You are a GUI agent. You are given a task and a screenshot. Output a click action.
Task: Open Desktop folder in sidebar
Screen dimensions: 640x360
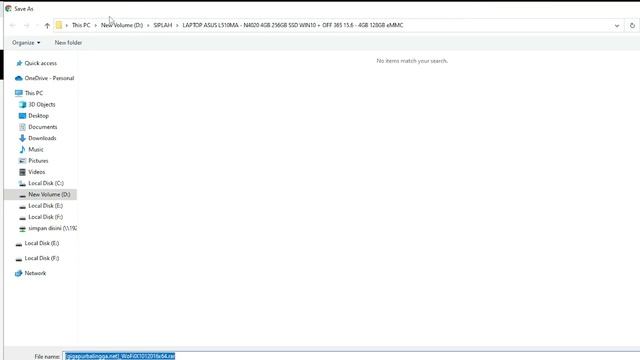point(38,116)
